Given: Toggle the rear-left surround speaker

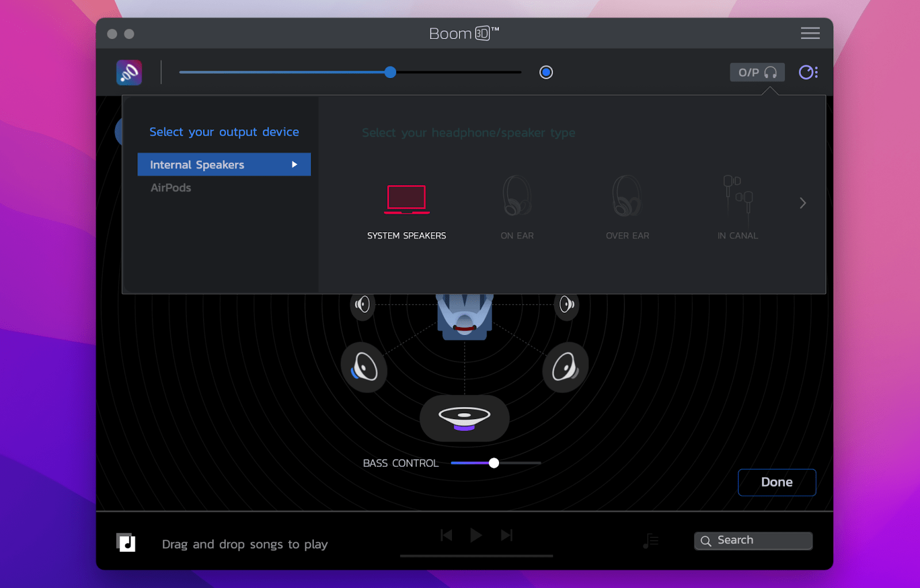Looking at the screenshot, I should (364, 367).
